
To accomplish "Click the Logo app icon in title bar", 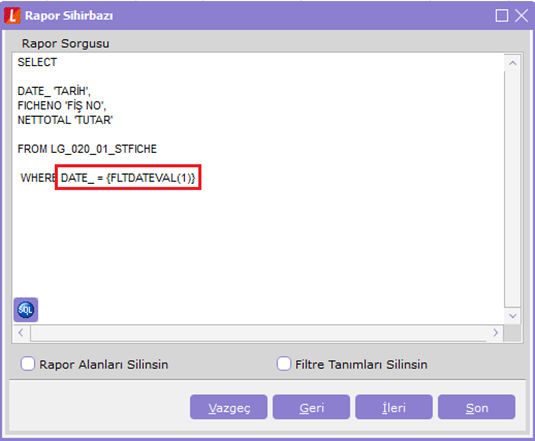I will point(12,15).
